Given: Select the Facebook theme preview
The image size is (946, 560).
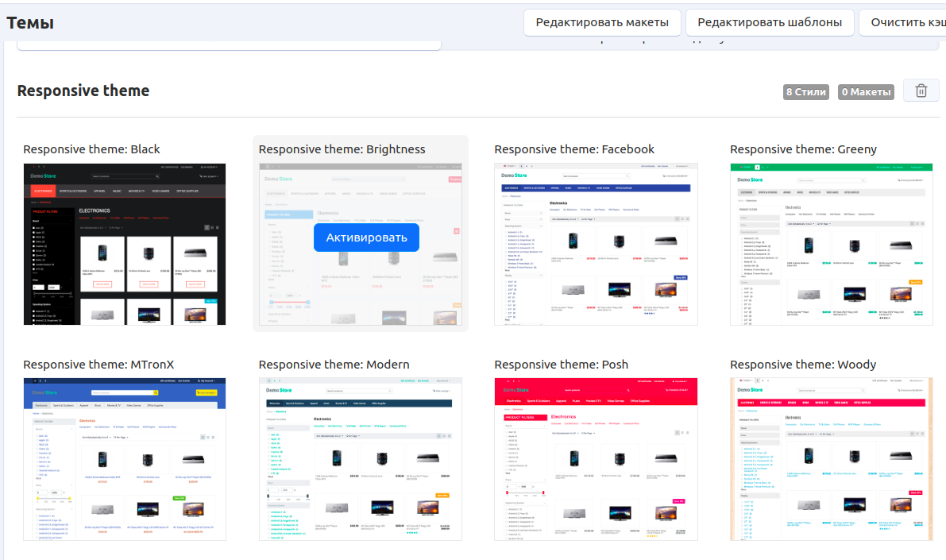Looking at the screenshot, I should [x=596, y=244].
